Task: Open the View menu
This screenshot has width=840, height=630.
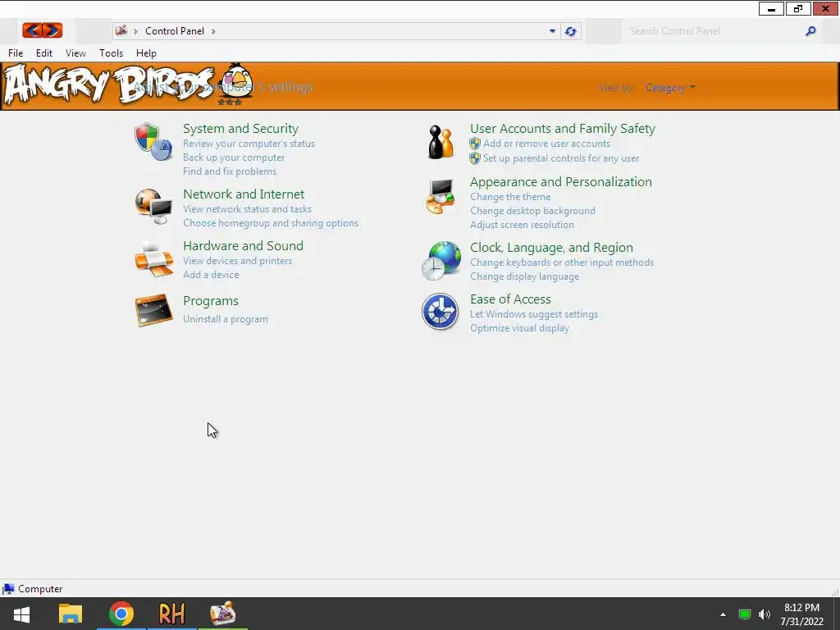Action: point(75,53)
